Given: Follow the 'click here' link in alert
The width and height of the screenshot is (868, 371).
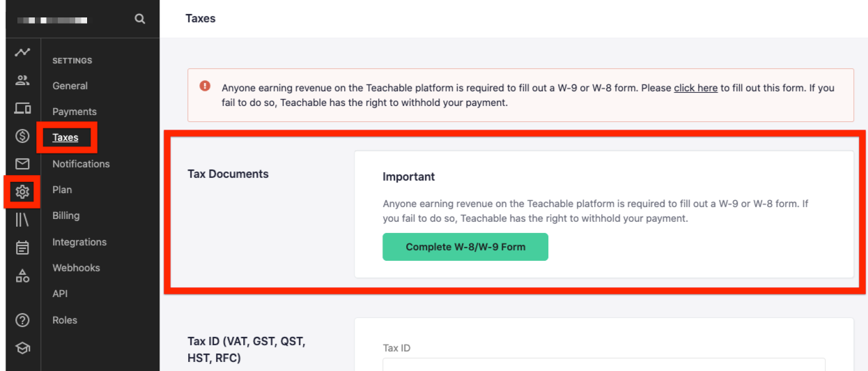Looking at the screenshot, I should [696, 89].
